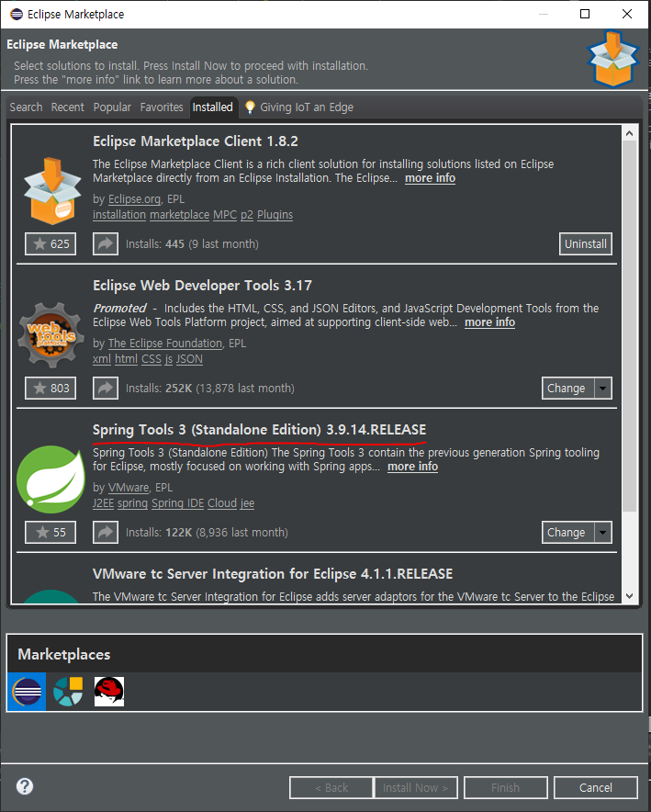Click the Cancel button
This screenshot has width=651, height=812.
pyautogui.click(x=596, y=788)
